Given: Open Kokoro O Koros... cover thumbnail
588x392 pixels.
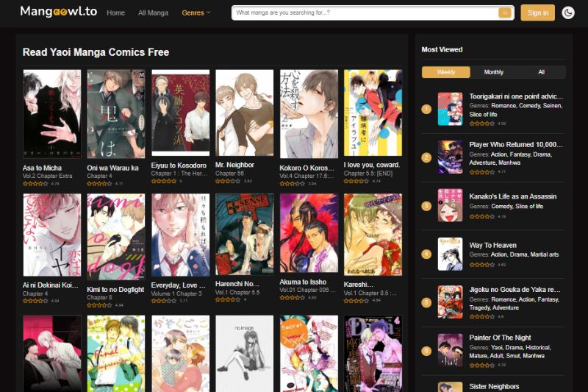Looking at the screenshot, I should coord(309,114).
